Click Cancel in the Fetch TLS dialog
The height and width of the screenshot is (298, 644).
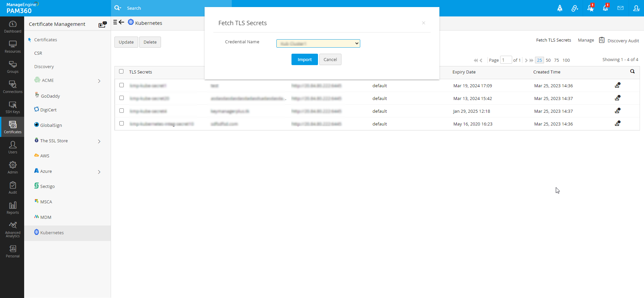(330, 59)
